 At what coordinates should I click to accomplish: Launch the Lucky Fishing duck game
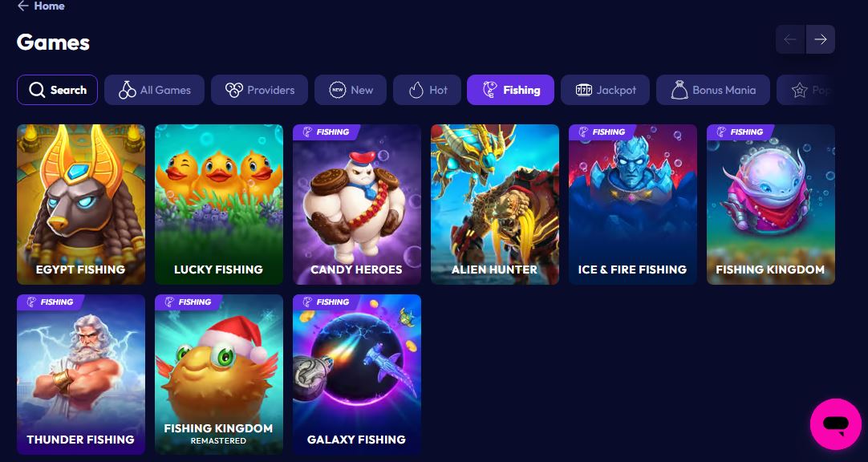point(219,205)
